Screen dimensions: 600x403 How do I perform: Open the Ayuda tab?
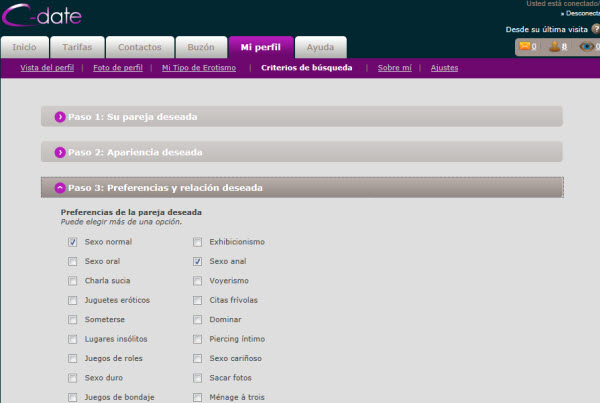pos(321,47)
